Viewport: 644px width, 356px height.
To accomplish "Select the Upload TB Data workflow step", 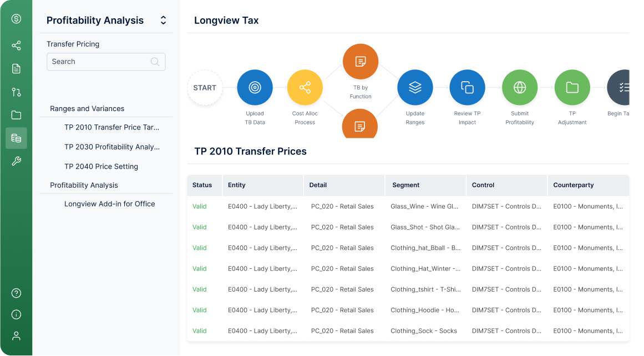I will click(x=255, y=88).
